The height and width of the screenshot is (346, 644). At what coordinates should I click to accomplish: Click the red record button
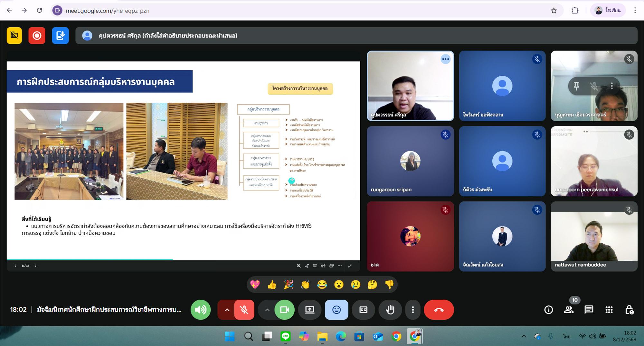37,35
